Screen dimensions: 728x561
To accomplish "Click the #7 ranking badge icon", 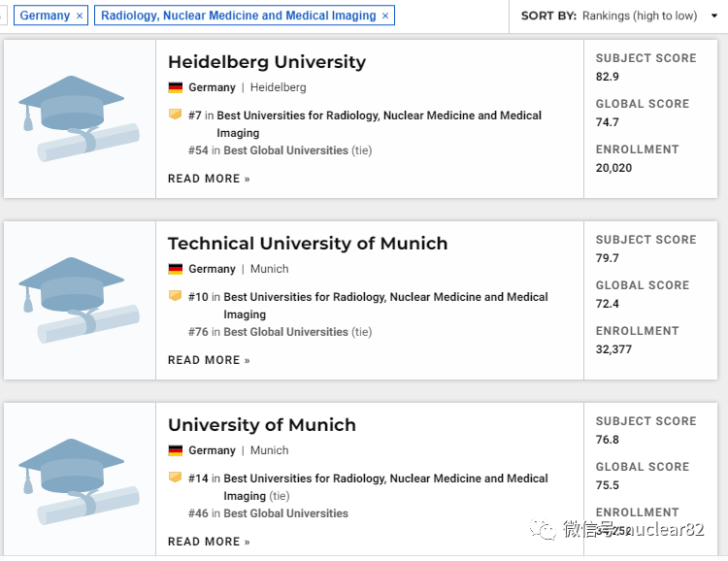I will 175,115.
